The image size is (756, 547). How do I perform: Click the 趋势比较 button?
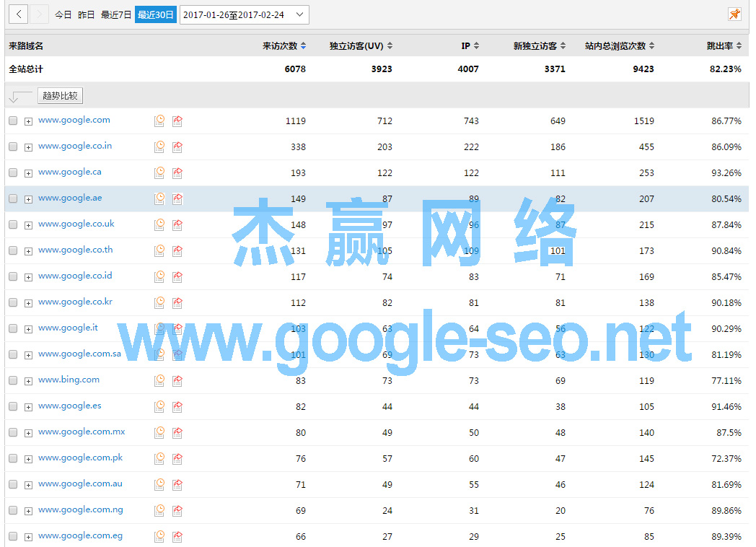pos(61,95)
